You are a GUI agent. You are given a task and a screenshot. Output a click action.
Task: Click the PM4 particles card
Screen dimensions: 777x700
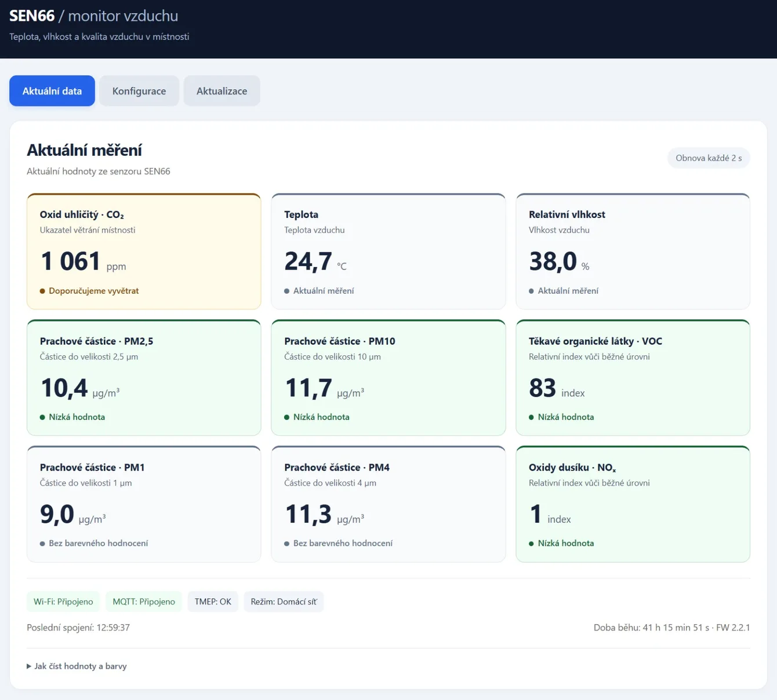pyautogui.click(x=388, y=504)
